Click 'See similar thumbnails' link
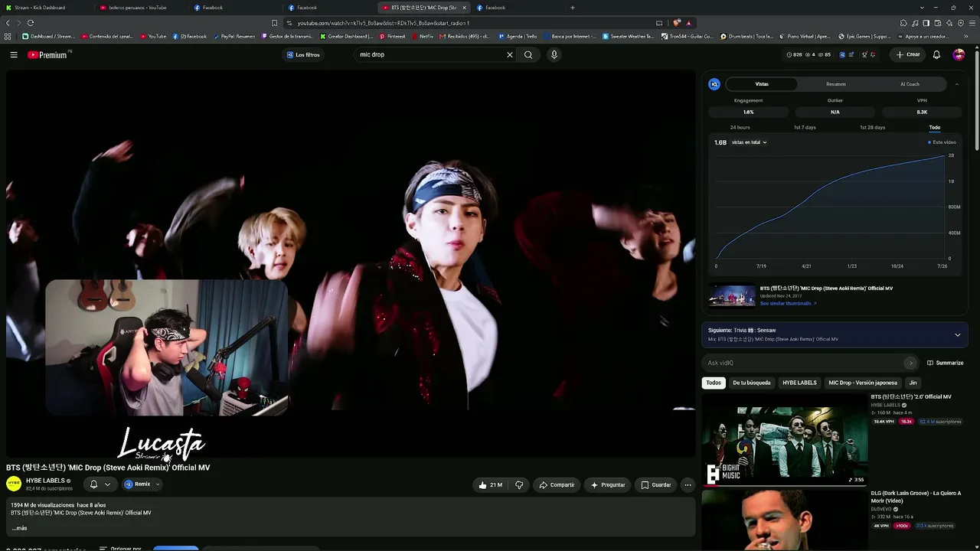The image size is (980, 551). click(788, 304)
